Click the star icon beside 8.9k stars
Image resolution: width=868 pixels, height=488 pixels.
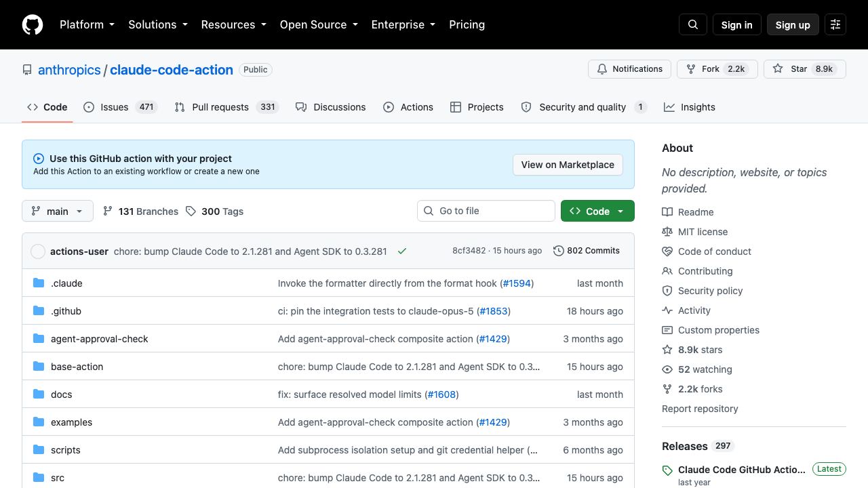point(667,350)
